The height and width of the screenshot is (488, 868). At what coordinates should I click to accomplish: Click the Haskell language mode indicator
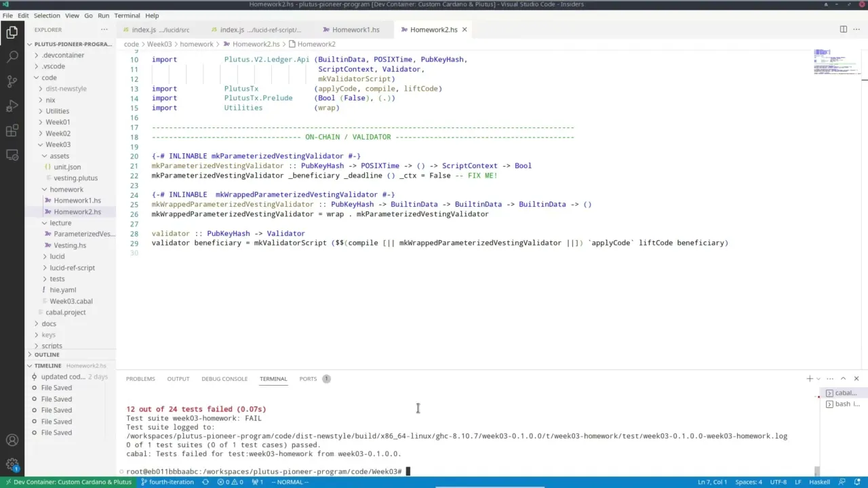click(821, 482)
